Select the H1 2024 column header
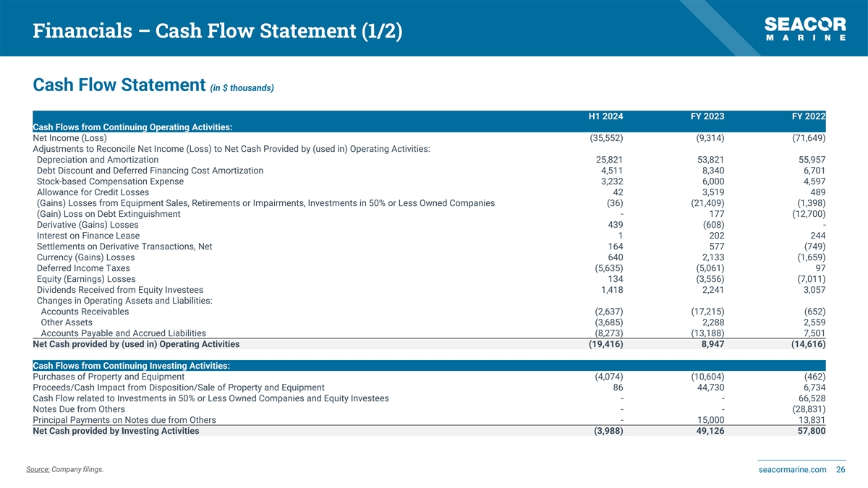 coord(605,116)
